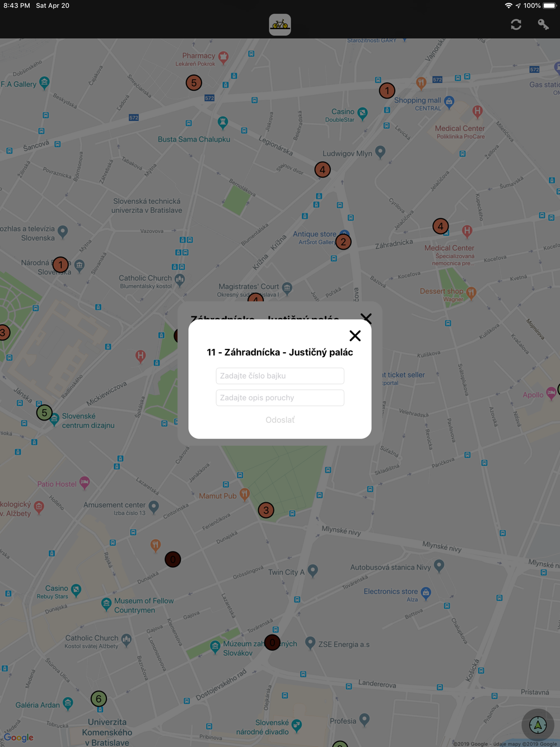This screenshot has height=747, width=560.
Task: Tap the Autobusová stanica Nivy pin
Action: 439,566
